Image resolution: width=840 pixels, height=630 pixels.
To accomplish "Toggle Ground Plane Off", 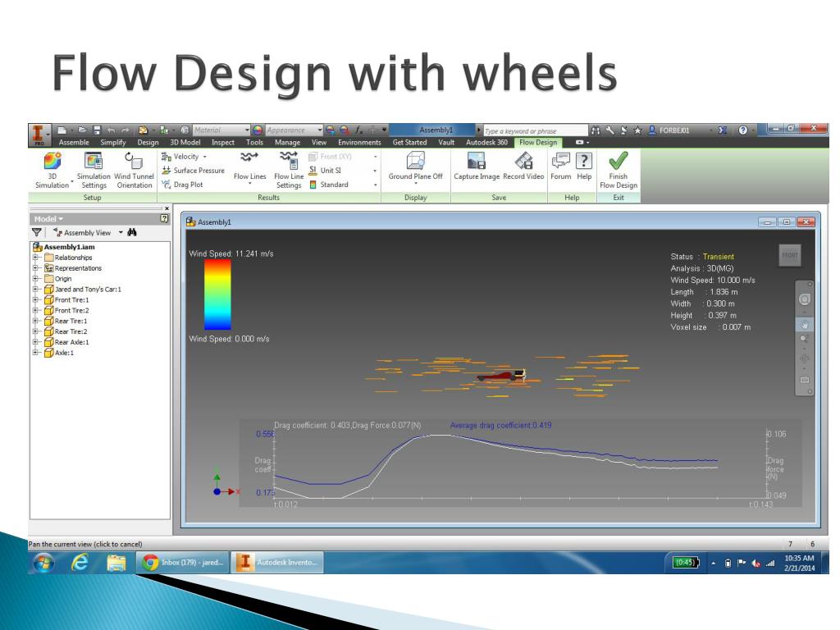I will point(416,167).
